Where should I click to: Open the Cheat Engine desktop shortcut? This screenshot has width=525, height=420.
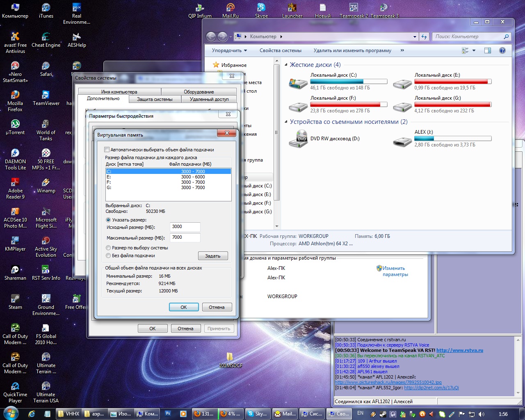pos(46,38)
